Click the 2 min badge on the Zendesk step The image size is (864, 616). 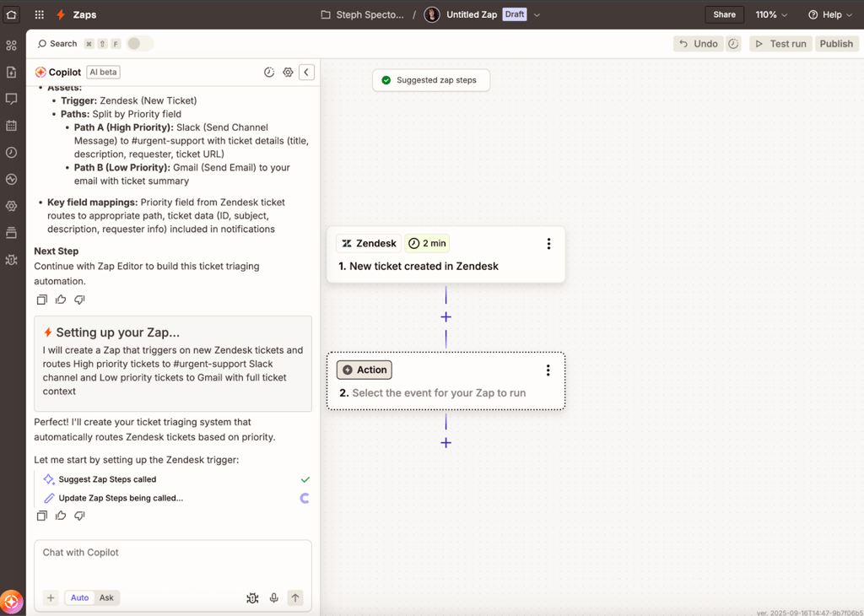pos(426,243)
